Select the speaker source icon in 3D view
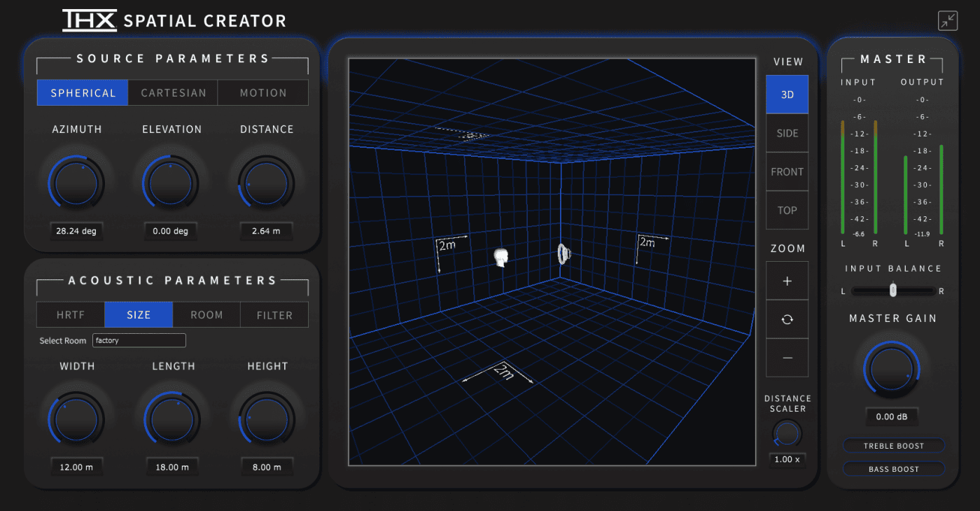Image resolution: width=980 pixels, height=511 pixels. (x=563, y=253)
